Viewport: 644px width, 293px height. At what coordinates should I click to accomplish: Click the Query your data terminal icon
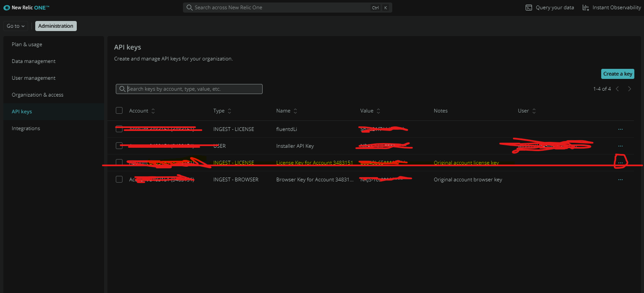529,8
